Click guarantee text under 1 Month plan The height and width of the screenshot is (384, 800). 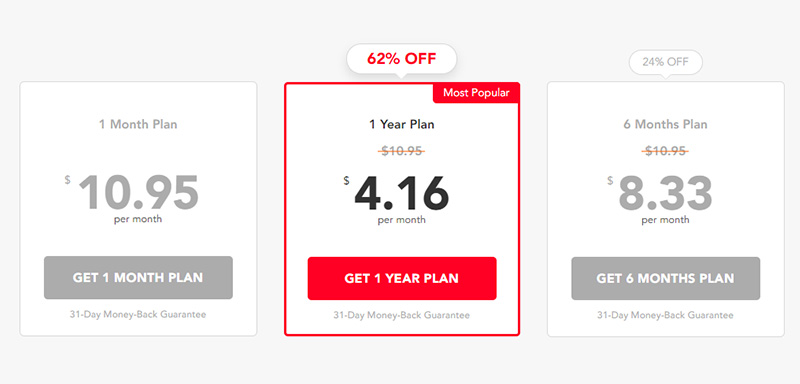click(x=138, y=315)
